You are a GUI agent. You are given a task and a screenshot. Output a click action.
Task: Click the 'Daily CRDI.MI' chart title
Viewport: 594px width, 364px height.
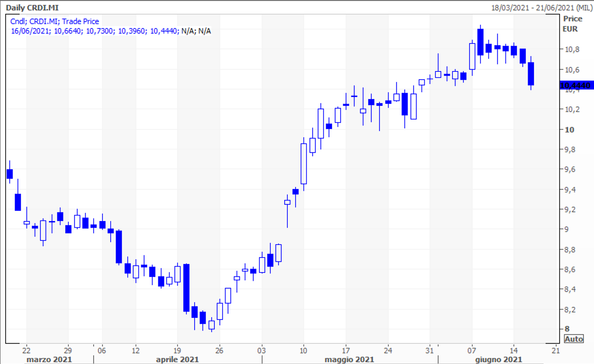[32, 8]
